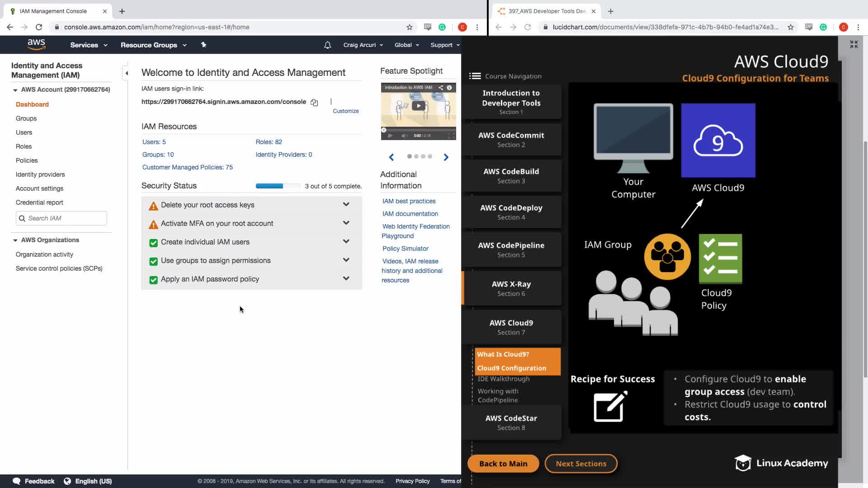Expand Activate MFA on your root account
This screenshot has height=488, width=868.
tap(346, 223)
